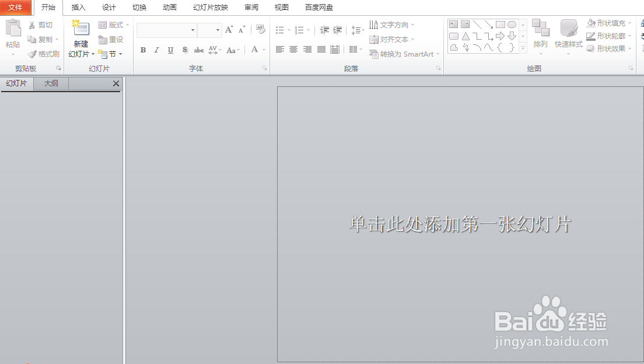The image size is (644, 364).
Task: Click the text shadow (S) icon
Action: [x=185, y=50]
